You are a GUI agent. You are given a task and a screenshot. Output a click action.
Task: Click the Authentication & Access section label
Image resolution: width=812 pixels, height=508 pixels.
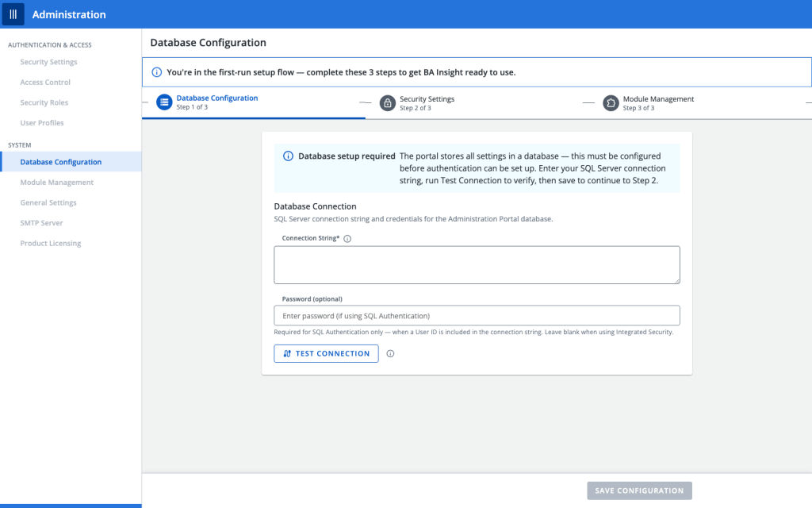[50, 45]
